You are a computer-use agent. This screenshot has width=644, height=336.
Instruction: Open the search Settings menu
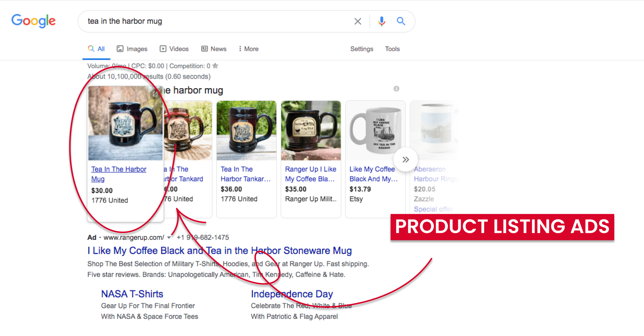[x=361, y=48]
